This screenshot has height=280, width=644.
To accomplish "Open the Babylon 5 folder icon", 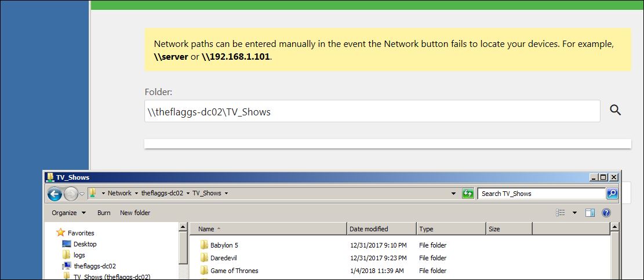I will 204,245.
